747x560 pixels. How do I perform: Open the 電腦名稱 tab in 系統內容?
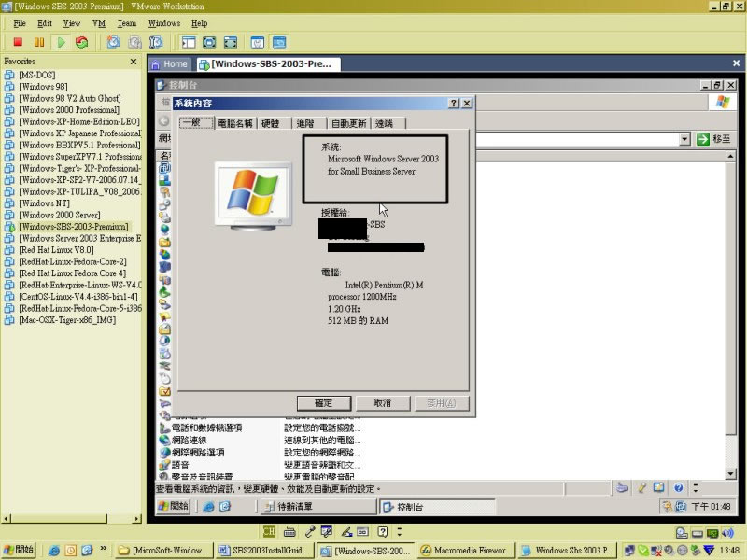point(235,124)
